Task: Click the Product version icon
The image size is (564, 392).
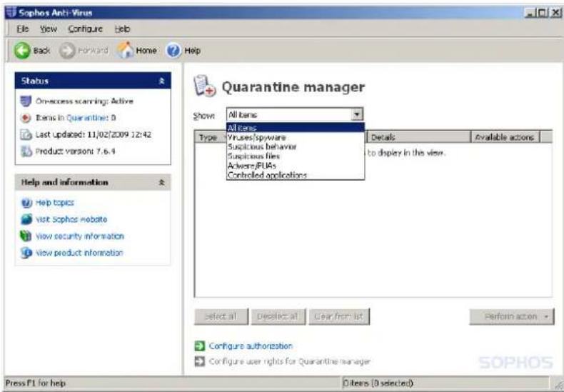Action: (x=26, y=151)
